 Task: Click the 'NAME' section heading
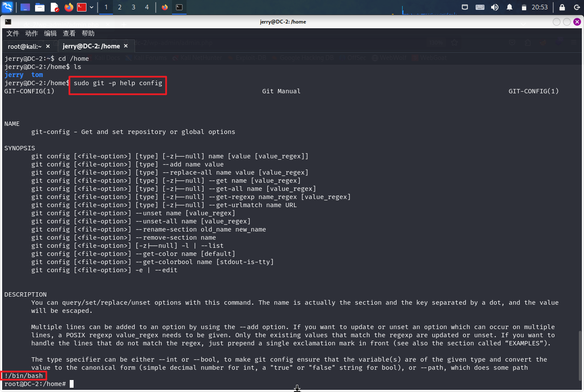12,124
